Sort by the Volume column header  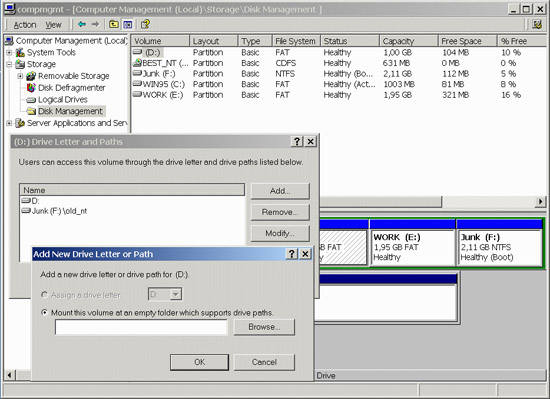click(x=160, y=41)
